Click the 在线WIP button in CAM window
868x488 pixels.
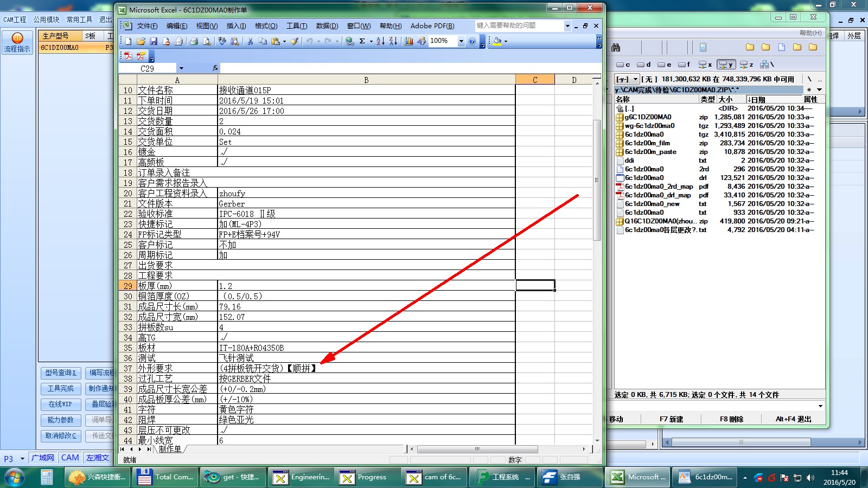(61, 404)
